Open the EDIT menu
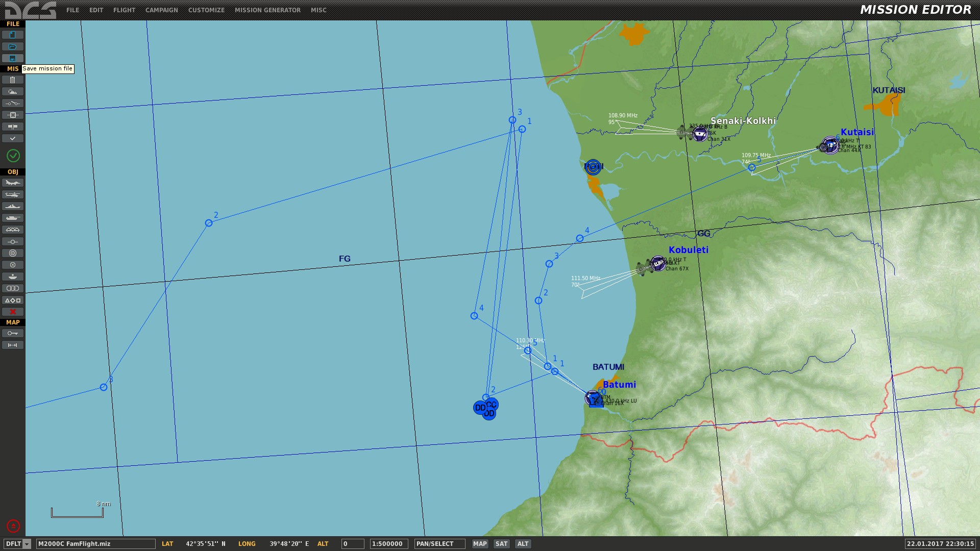The height and width of the screenshot is (551, 980). click(96, 10)
